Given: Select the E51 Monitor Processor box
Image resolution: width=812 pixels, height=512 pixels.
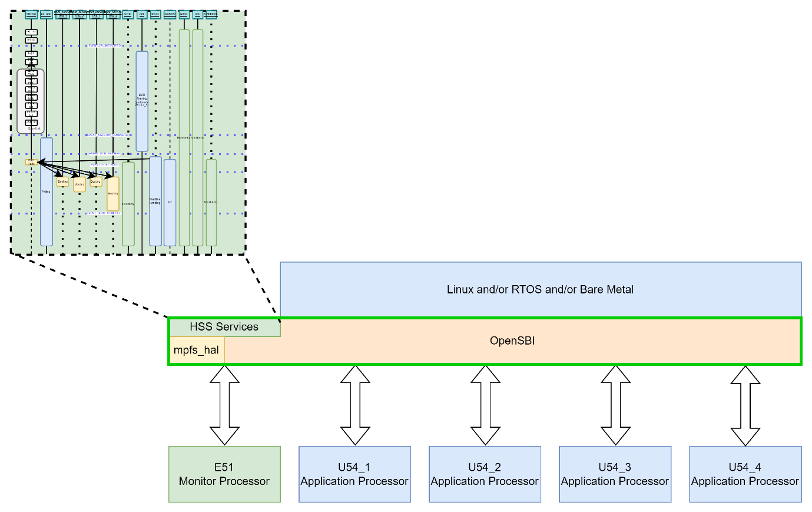Looking at the screenshot, I should tap(224, 474).
